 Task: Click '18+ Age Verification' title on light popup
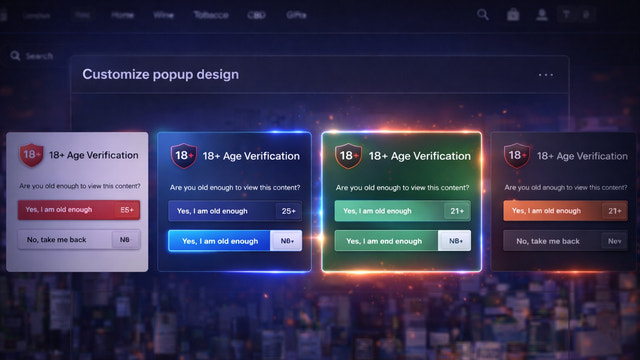click(x=93, y=155)
